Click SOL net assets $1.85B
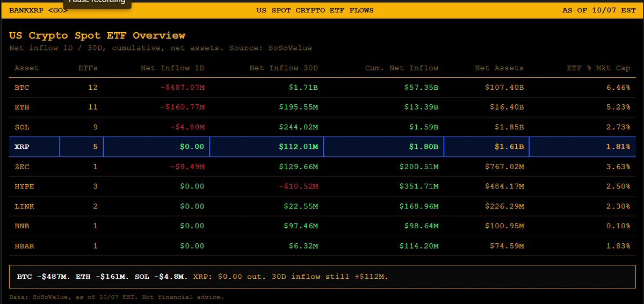This screenshot has width=644, height=304. pyautogui.click(x=509, y=127)
